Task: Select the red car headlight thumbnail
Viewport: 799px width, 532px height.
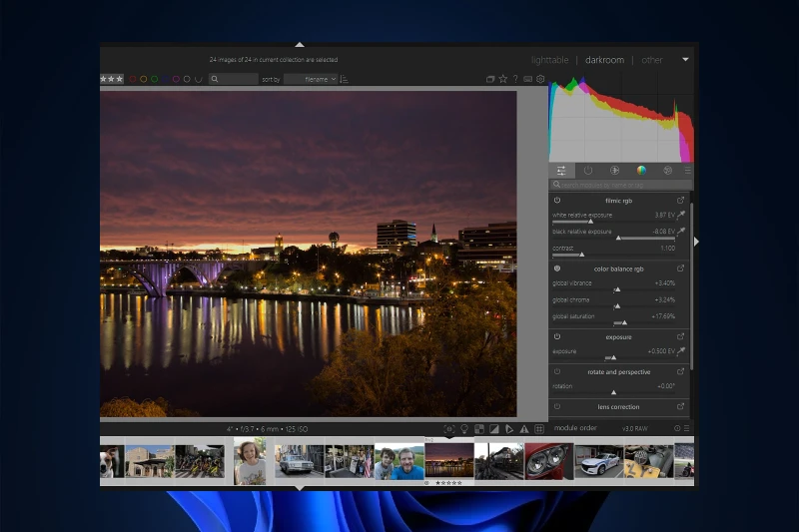Action: click(548, 461)
